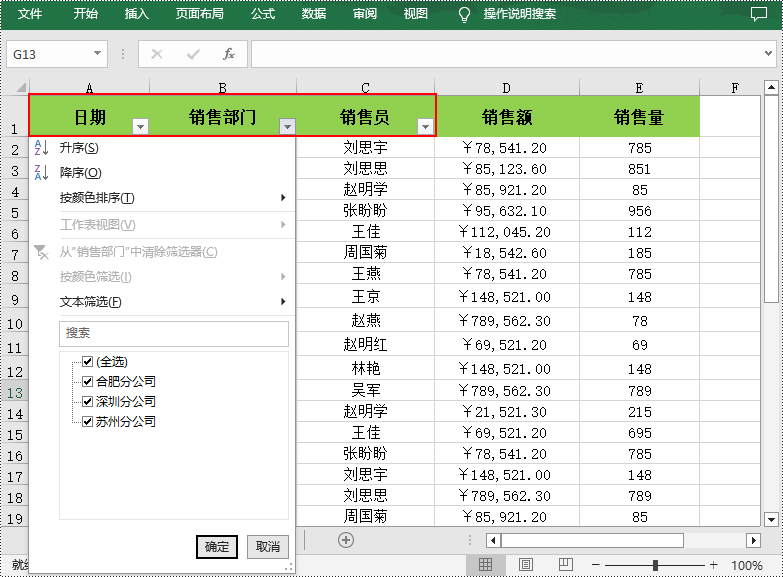Switch to Normal view icon

click(485, 565)
